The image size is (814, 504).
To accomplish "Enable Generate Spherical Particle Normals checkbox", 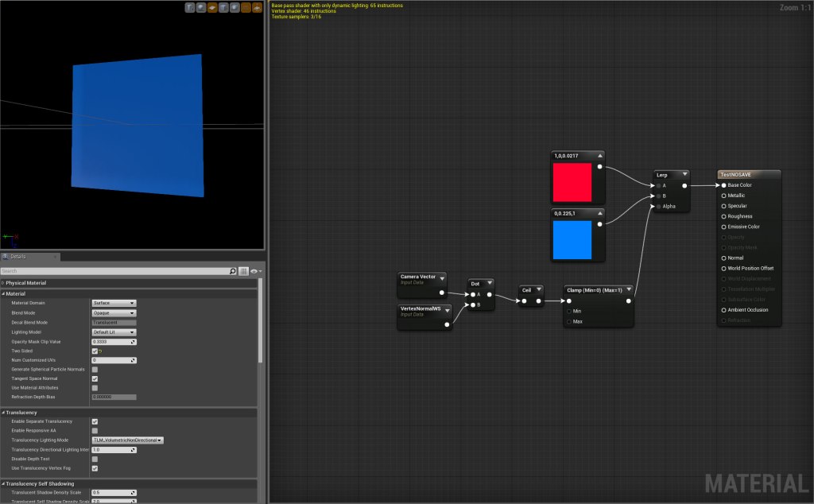I will click(x=95, y=369).
